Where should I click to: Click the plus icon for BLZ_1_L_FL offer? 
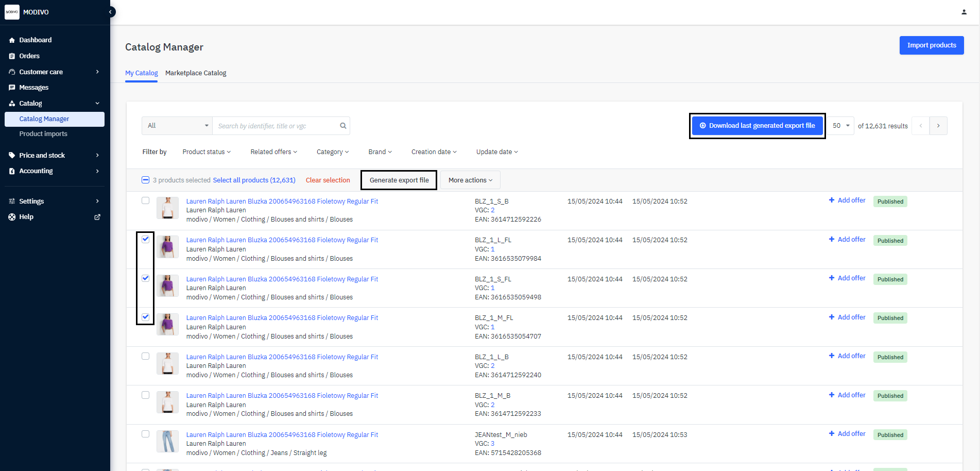click(x=832, y=239)
